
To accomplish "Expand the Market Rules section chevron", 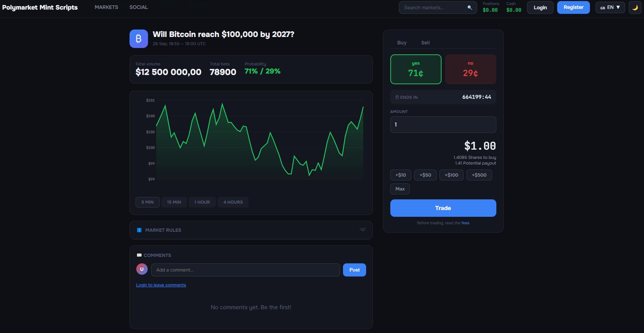I will click(x=363, y=230).
